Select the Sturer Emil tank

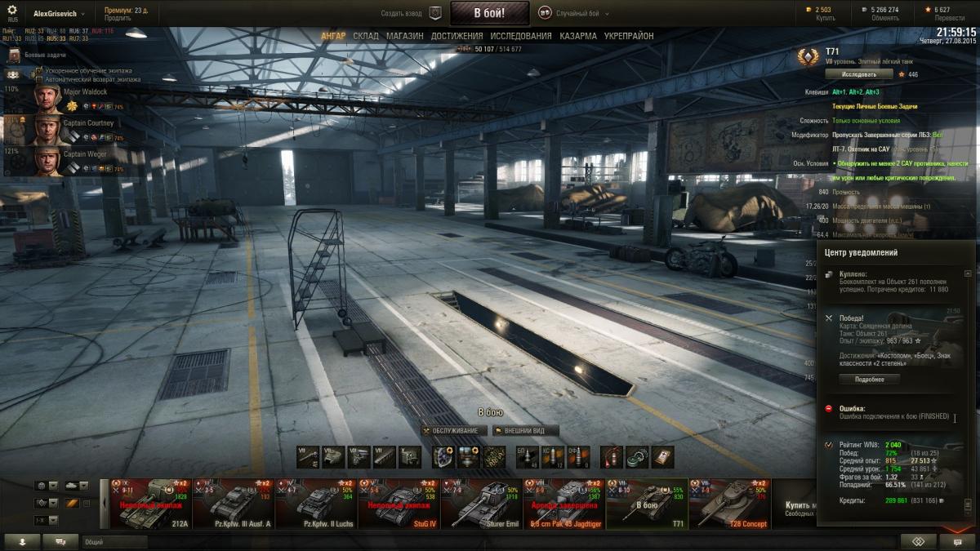coord(480,504)
